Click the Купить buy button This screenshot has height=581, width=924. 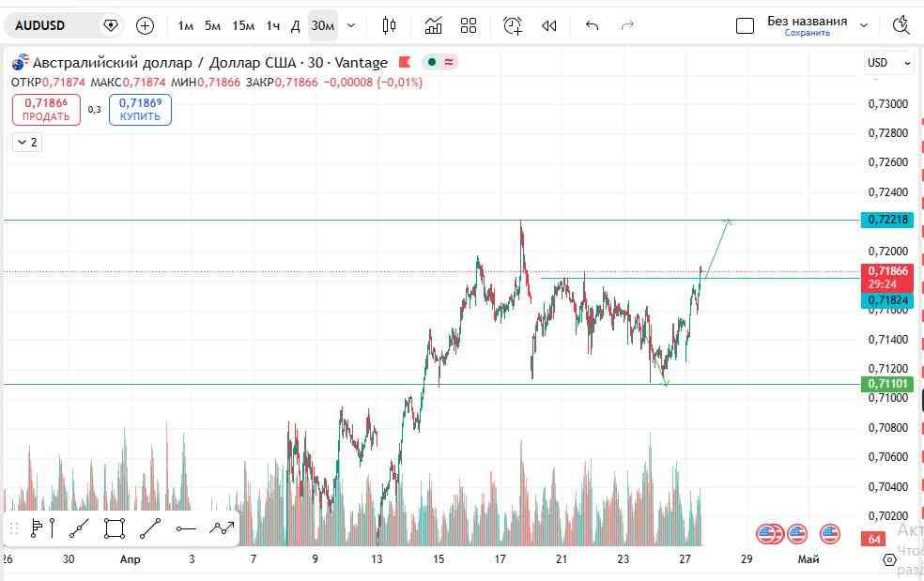click(140, 110)
